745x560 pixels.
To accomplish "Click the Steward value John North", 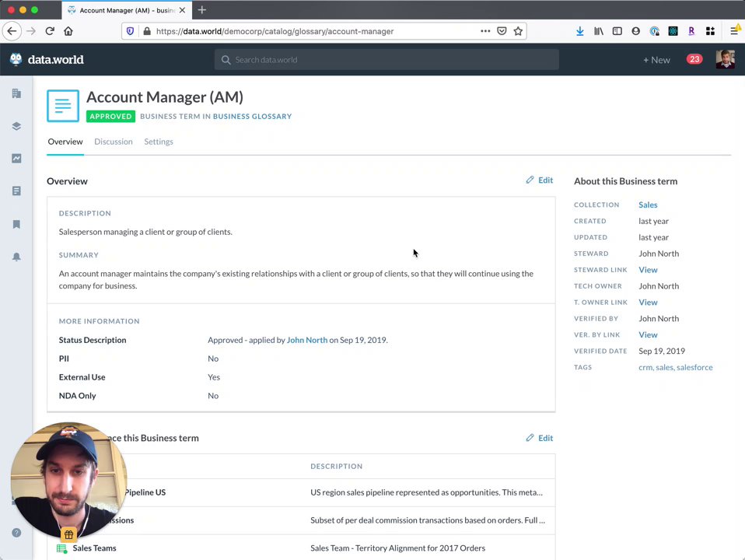I will (x=659, y=254).
